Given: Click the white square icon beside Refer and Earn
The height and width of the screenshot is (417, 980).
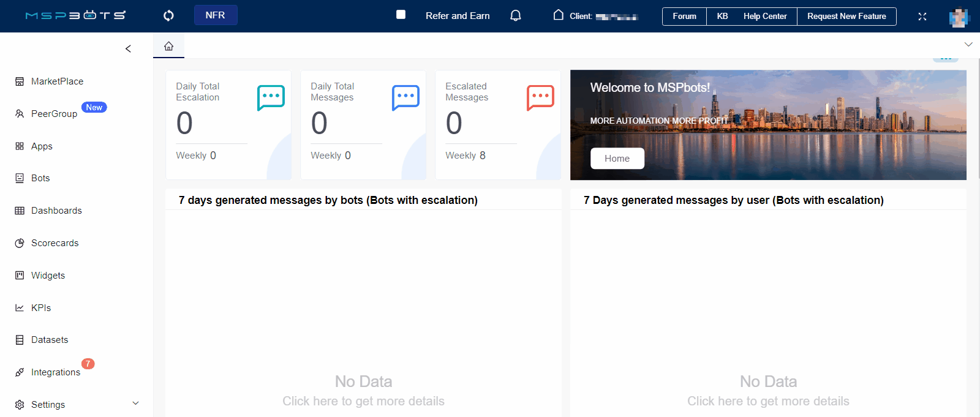Looking at the screenshot, I should 401,15.
